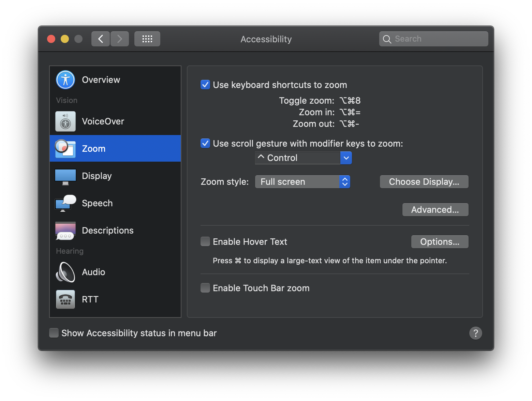Show Accessibility status in menu bar
This screenshot has width=532, height=401.
54,333
